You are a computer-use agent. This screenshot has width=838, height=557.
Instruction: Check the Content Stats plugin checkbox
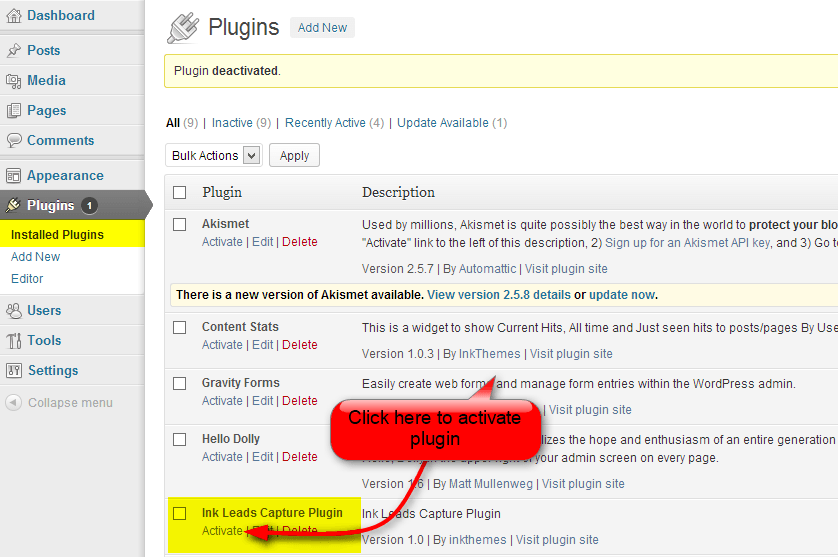pos(180,328)
